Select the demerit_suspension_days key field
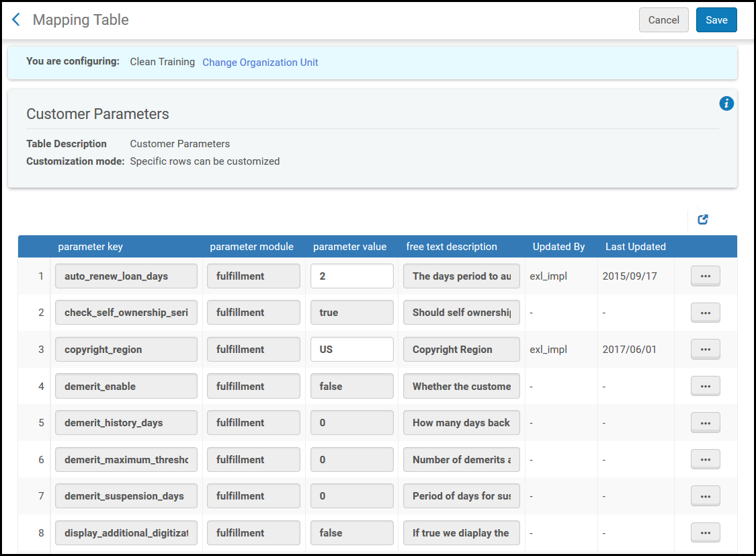 [126, 495]
